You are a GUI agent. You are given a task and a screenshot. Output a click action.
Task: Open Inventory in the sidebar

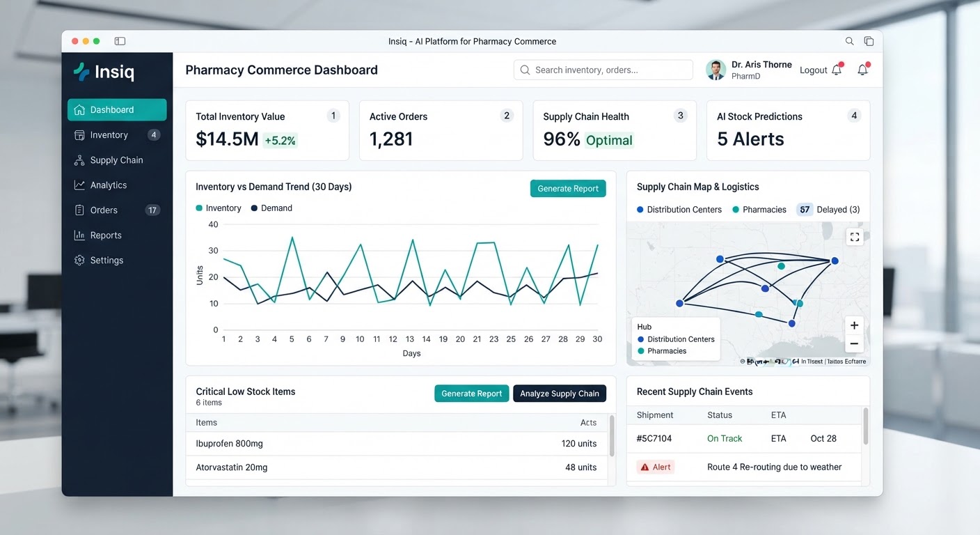117,135
